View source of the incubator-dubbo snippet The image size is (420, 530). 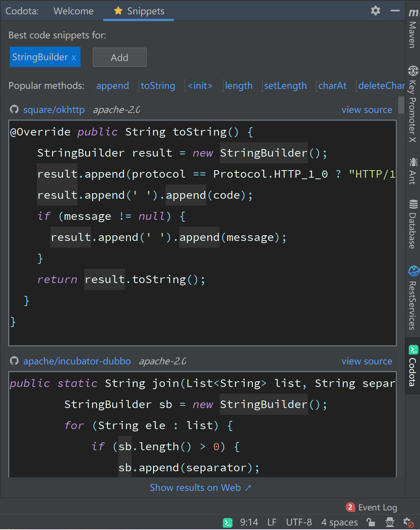367,361
